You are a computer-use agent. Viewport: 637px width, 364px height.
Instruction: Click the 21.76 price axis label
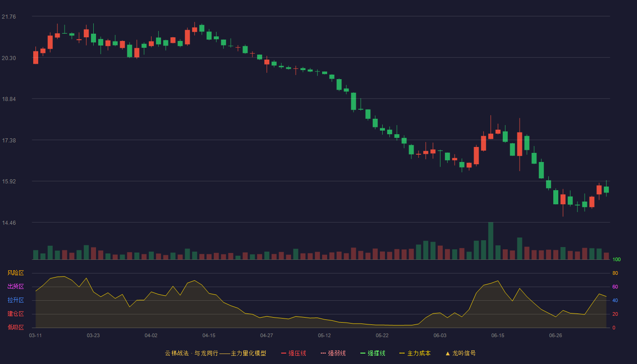click(x=9, y=17)
